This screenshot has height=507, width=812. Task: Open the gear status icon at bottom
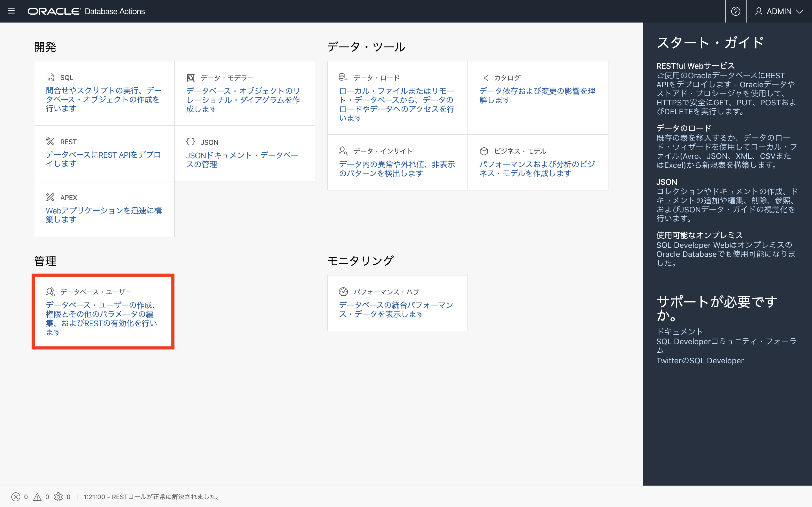coord(59,497)
